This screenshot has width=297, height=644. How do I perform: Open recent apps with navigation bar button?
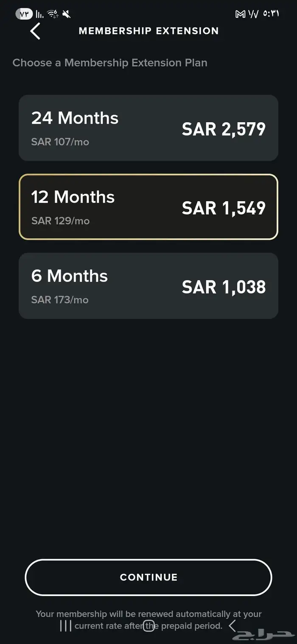65,626
